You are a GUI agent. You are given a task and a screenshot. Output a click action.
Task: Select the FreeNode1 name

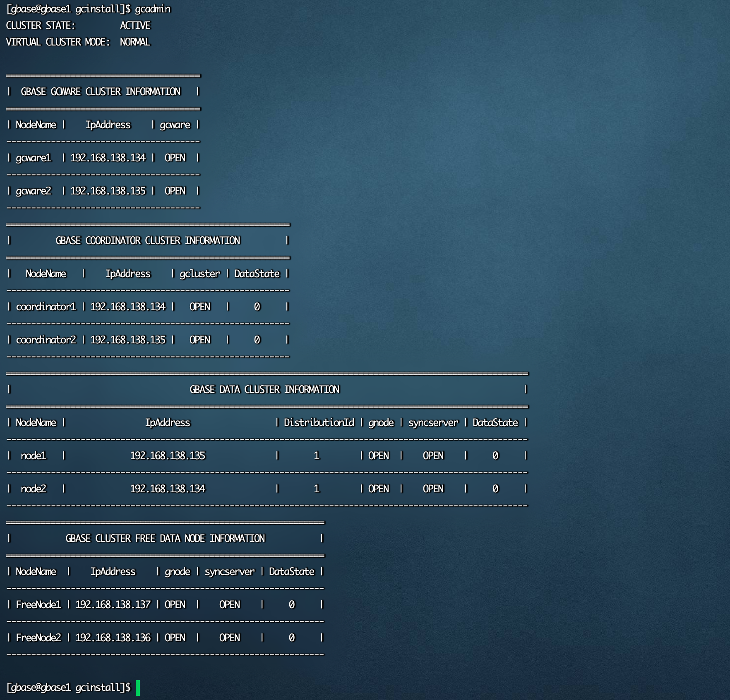(38, 605)
